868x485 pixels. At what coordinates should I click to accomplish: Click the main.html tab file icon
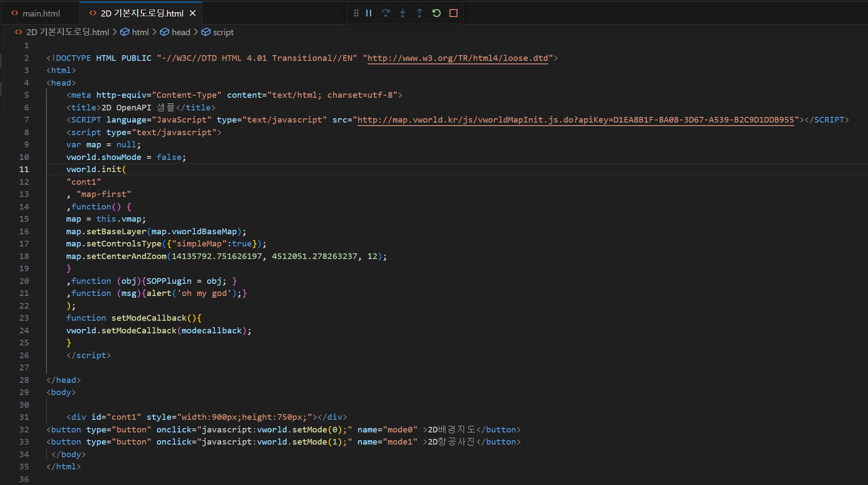15,13
